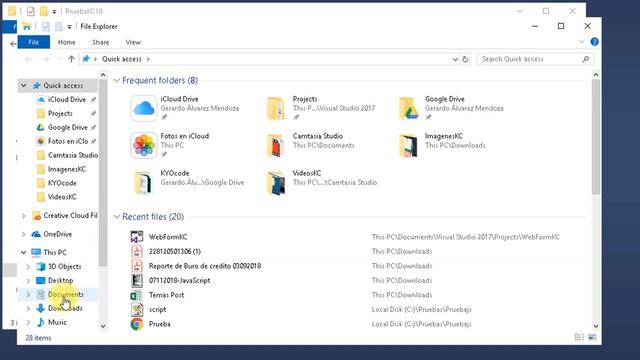
Task: Click the main pane vertical scrollbar thumb
Action: 596,137
